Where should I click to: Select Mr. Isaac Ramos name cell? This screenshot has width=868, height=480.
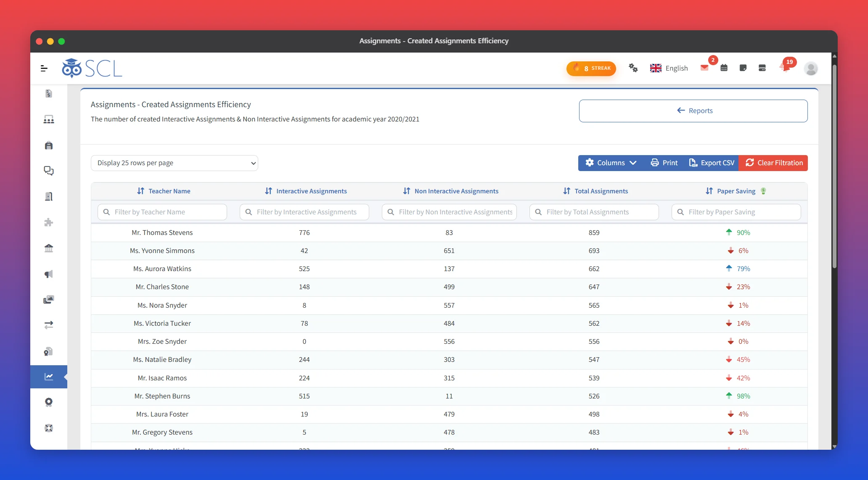(162, 378)
